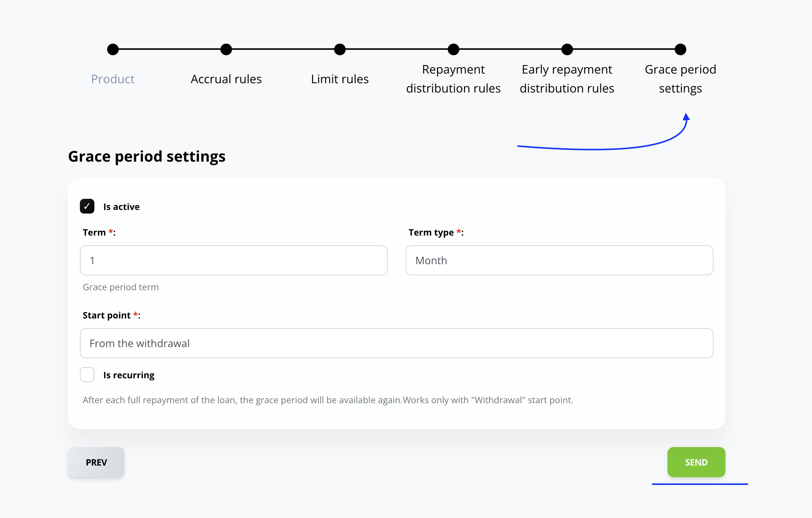This screenshot has height=518, width=812.
Task: Open Repayment distribution rules step label
Action: pyautogui.click(x=453, y=79)
